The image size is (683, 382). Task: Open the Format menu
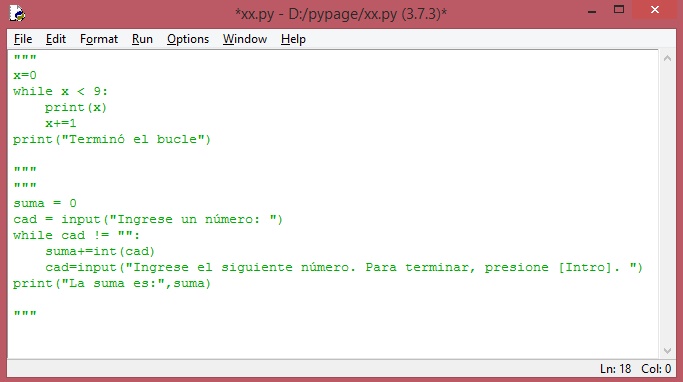click(99, 39)
